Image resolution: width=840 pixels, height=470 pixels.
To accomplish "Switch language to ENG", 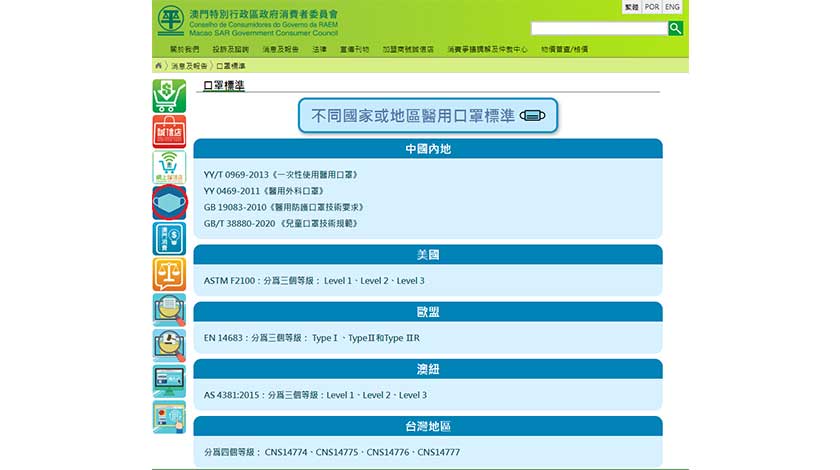I will (672, 7).
